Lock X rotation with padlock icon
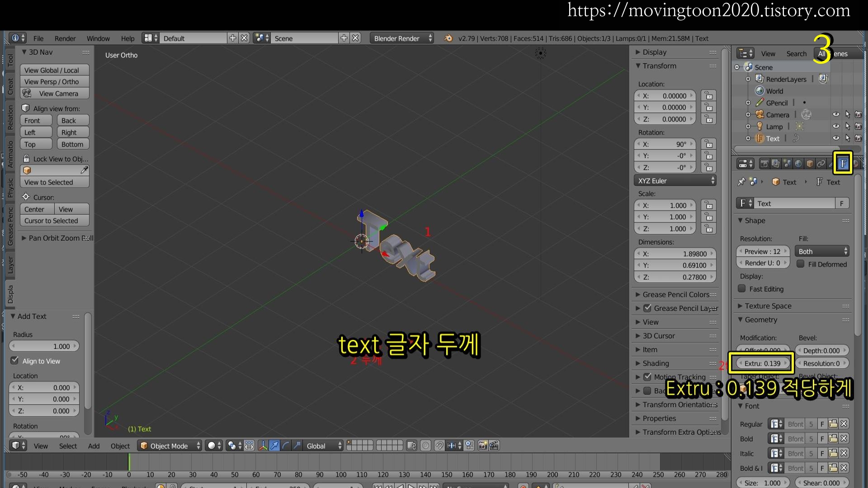The width and height of the screenshot is (868, 488). (708, 144)
